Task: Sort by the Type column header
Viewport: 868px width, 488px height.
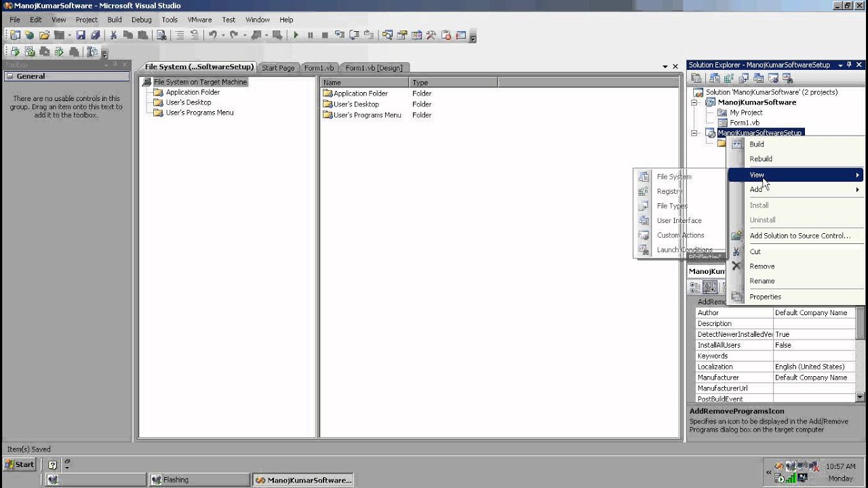Action: coord(454,83)
